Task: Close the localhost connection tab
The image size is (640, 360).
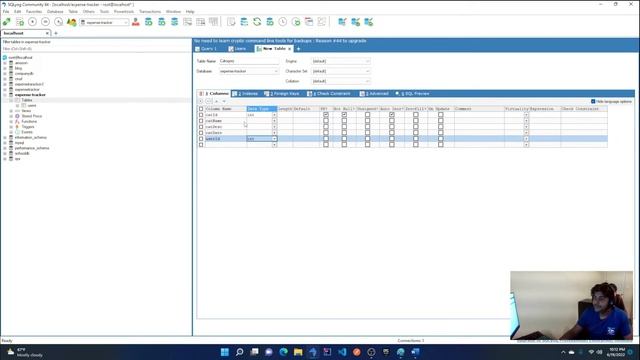Action: [47, 33]
